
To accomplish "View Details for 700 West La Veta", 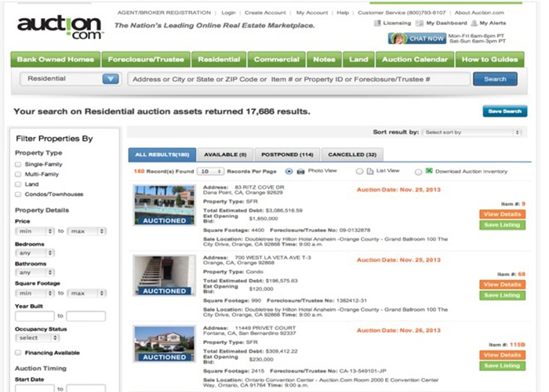I will 503,285.
